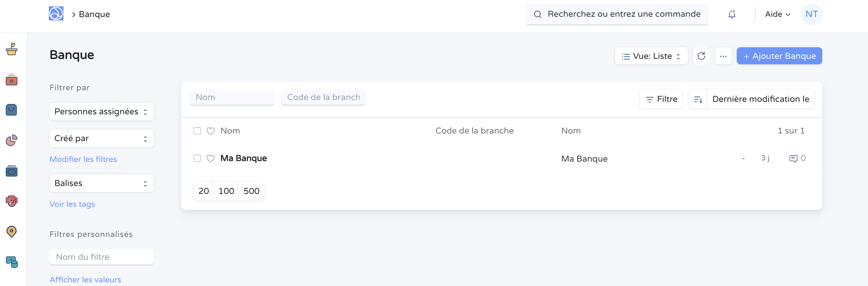Refresh the Banque list
This screenshot has width=868, height=286.
click(x=701, y=56)
